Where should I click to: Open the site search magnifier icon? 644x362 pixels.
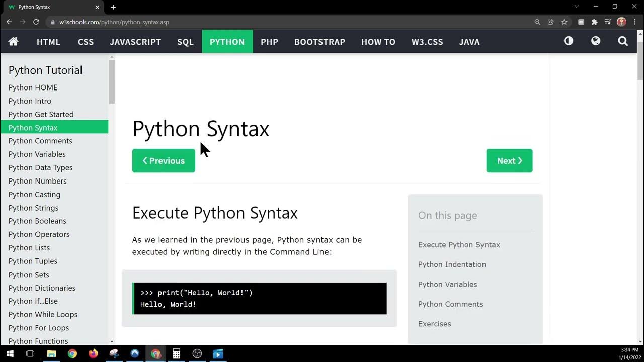tap(623, 41)
